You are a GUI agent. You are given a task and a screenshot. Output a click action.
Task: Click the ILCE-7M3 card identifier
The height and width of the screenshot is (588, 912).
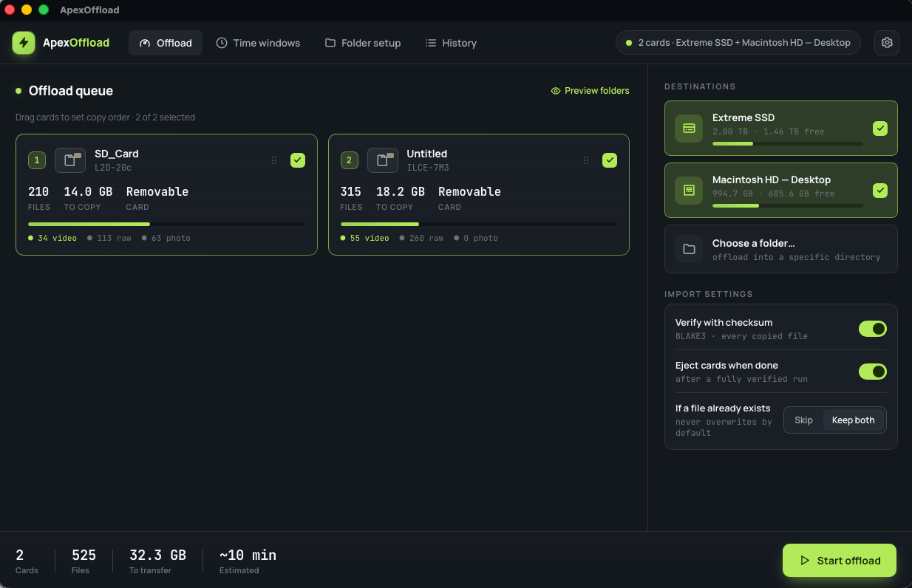coord(428,168)
